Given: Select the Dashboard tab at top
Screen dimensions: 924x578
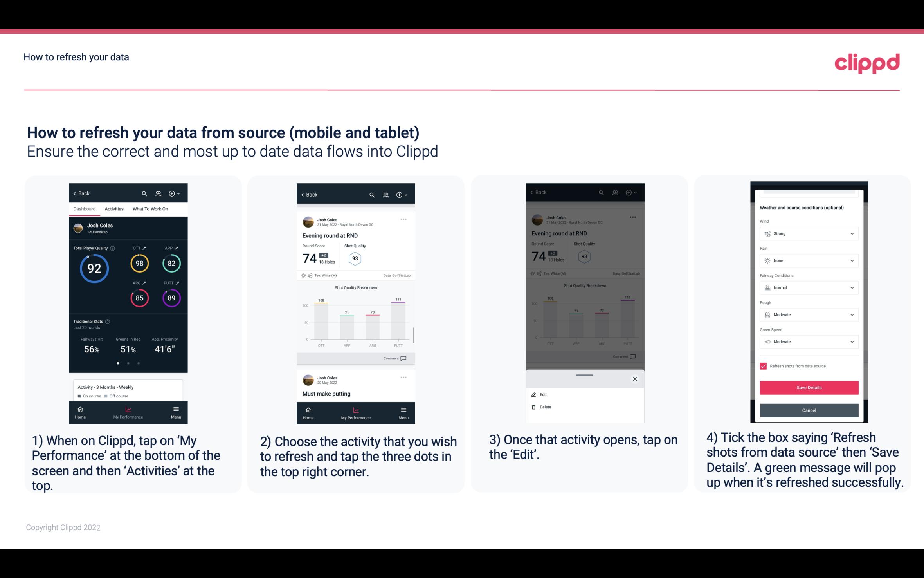Looking at the screenshot, I should pyautogui.click(x=85, y=208).
